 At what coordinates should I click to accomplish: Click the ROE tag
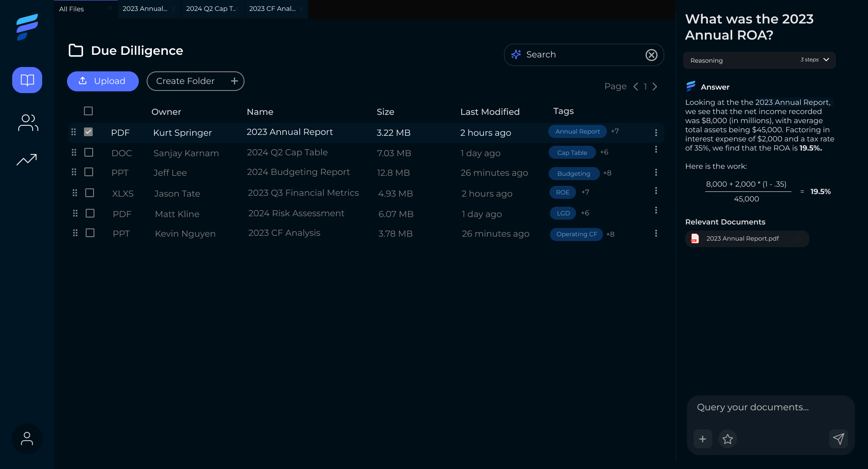click(563, 192)
